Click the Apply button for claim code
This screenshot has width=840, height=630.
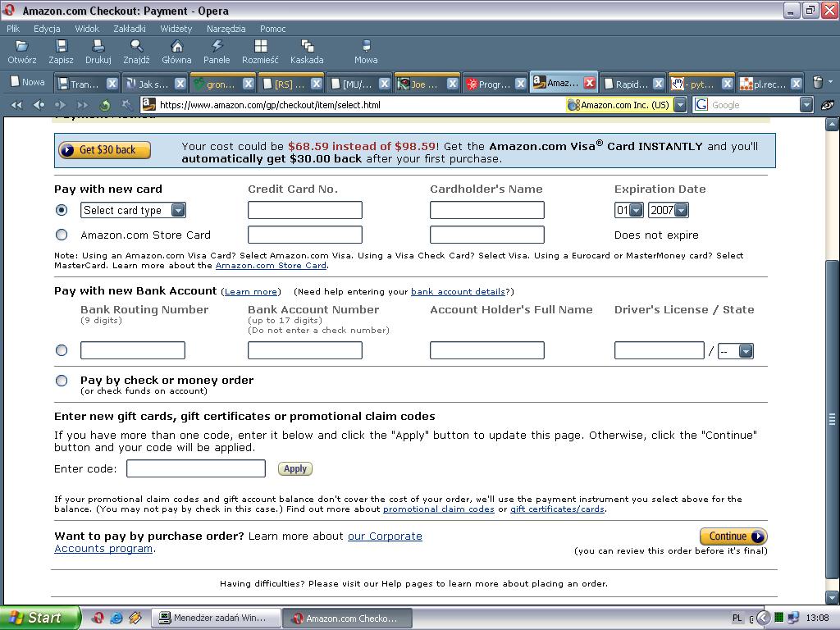tap(295, 468)
